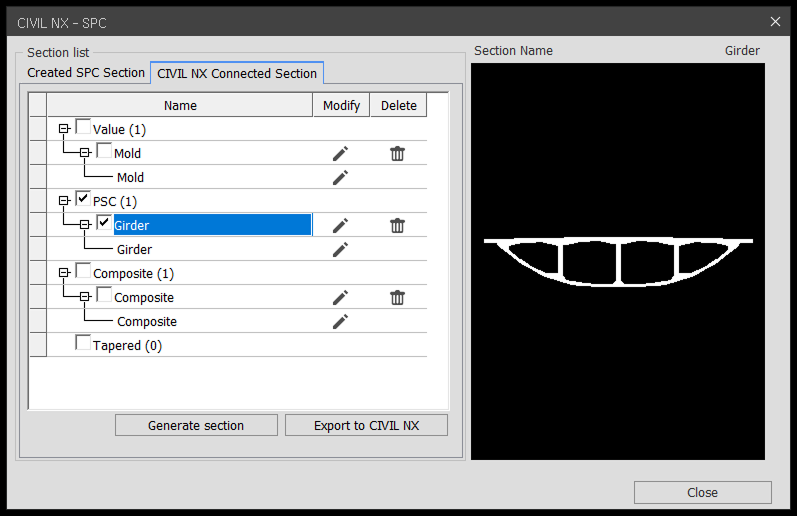The height and width of the screenshot is (516, 797).
Task: Click the Generate section button
Action: click(x=196, y=425)
